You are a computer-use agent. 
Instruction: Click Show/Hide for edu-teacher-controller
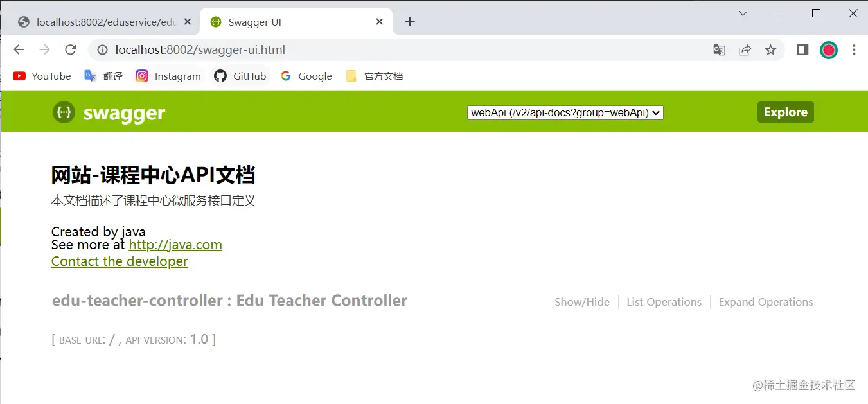pos(582,302)
